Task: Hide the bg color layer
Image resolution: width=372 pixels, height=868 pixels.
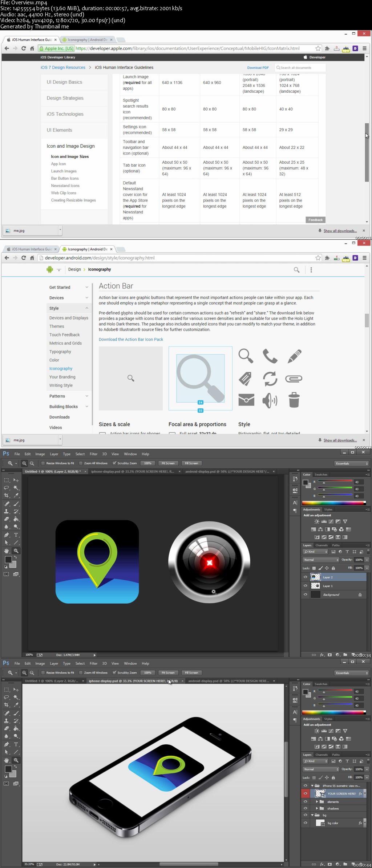Action: 306,823
